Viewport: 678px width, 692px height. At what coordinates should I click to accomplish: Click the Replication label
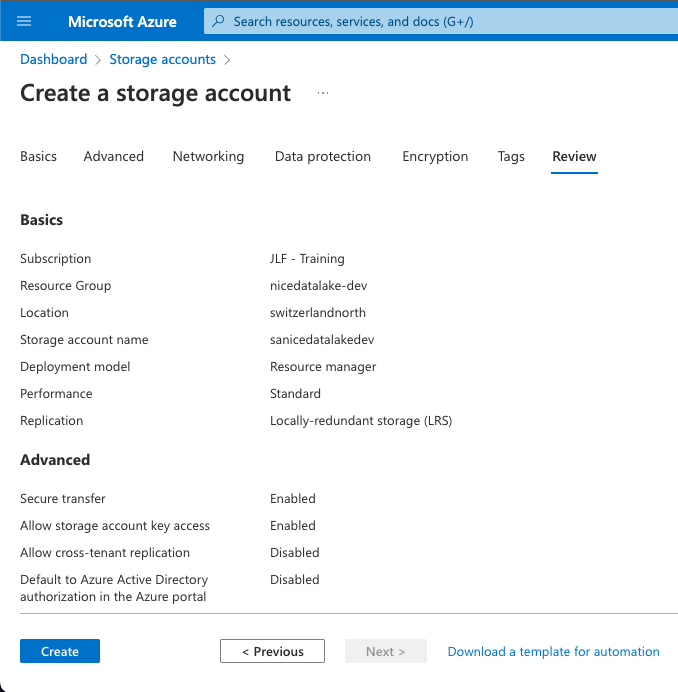point(52,421)
